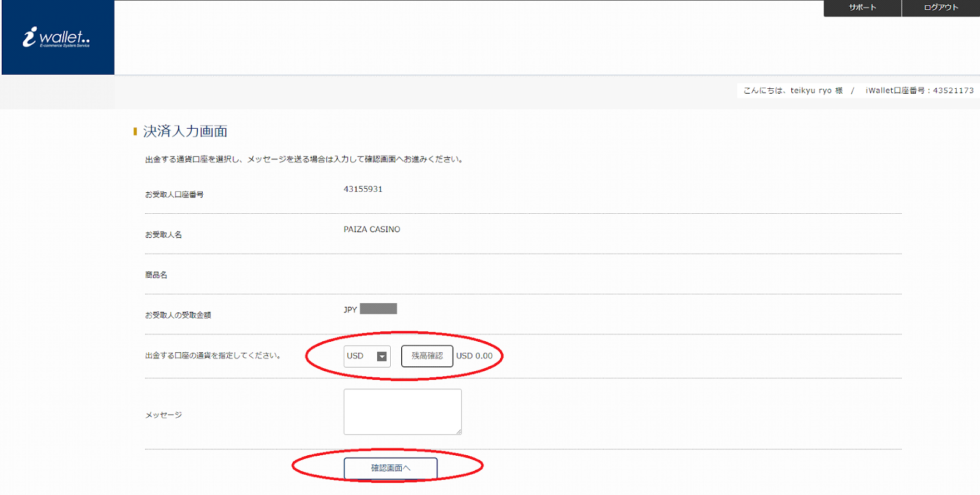Click the お受取人の受取金額 label
This screenshot has width=980, height=495.
(178, 315)
